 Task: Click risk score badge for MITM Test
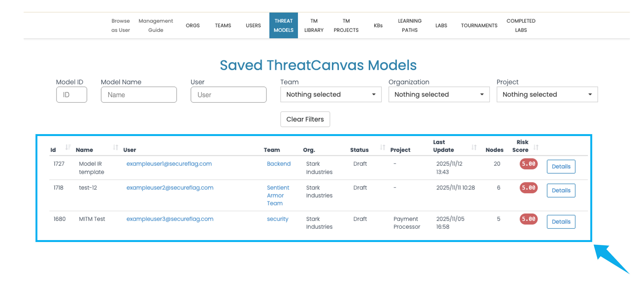[x=528, y=219]
